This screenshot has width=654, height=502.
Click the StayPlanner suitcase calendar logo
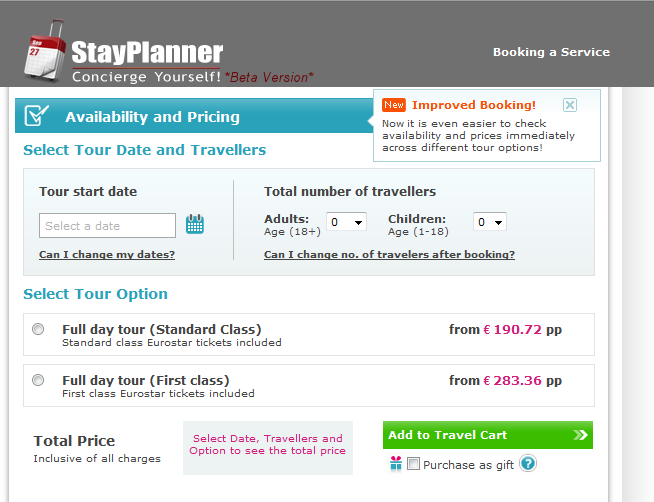point(45,50)
